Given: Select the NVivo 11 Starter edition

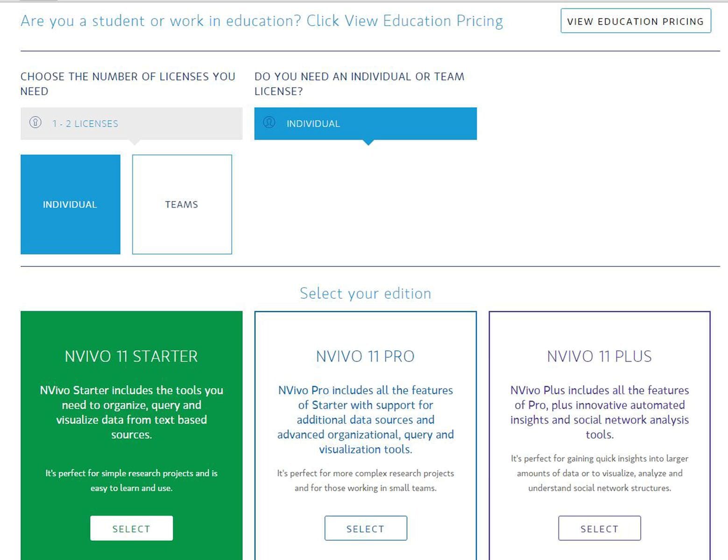Looking at the screenshot, I should (x=131, y=528).
